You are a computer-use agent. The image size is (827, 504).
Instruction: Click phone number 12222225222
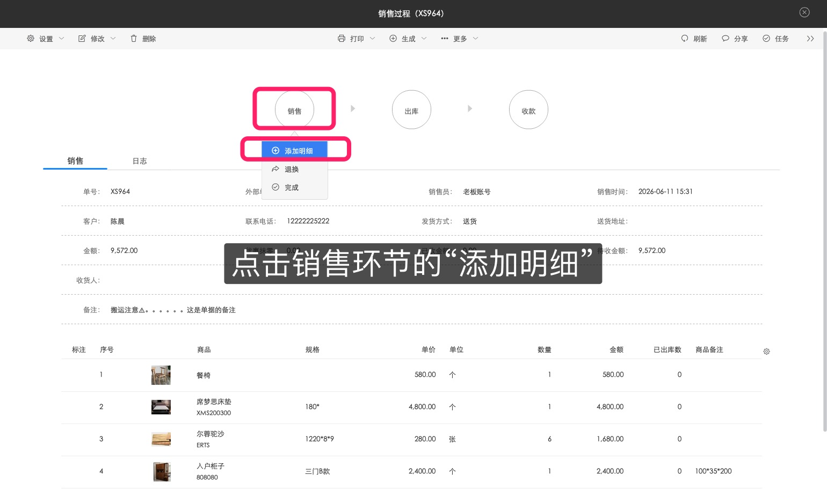click(308, 221)
